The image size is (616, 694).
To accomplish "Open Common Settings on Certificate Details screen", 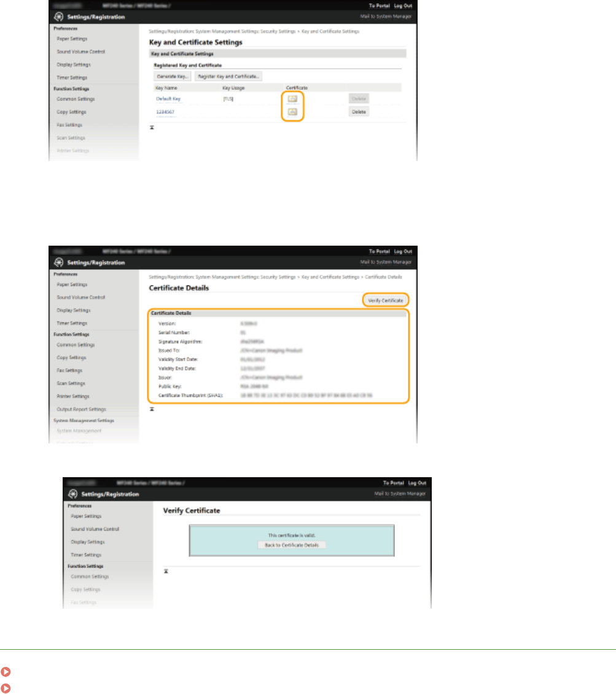I will pyautogui.click(x=76, y=345).
